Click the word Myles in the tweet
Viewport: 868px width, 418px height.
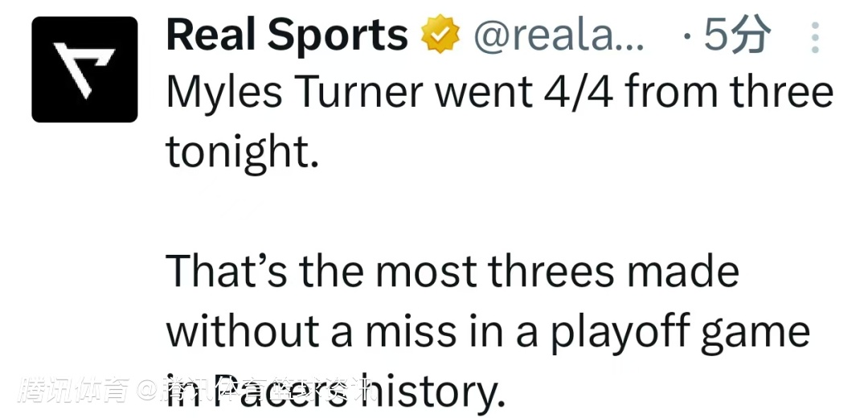(224, 93)
